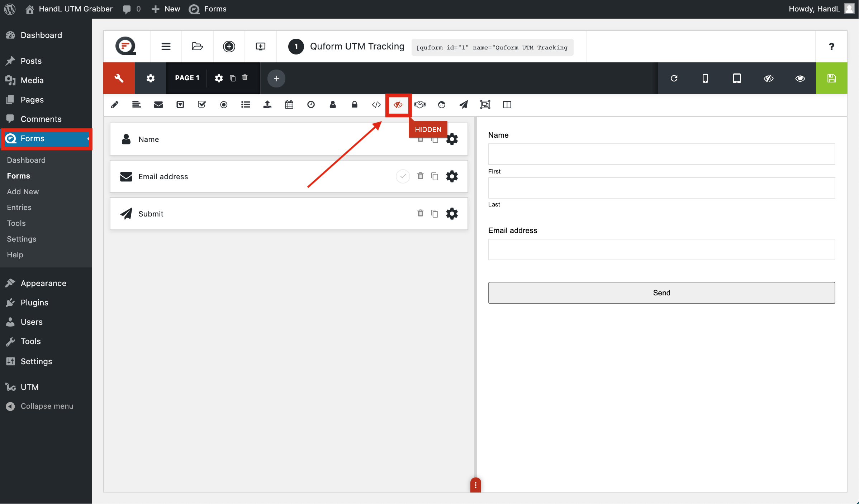Add a Hidden field element

(x=398, y=105)
